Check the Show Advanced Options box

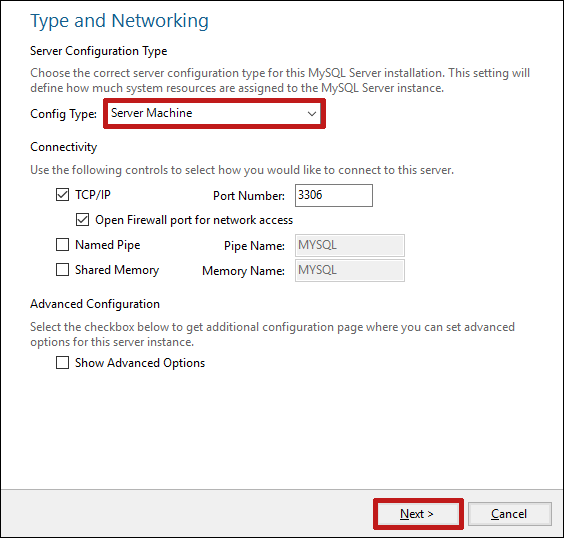tap(62, 363)
